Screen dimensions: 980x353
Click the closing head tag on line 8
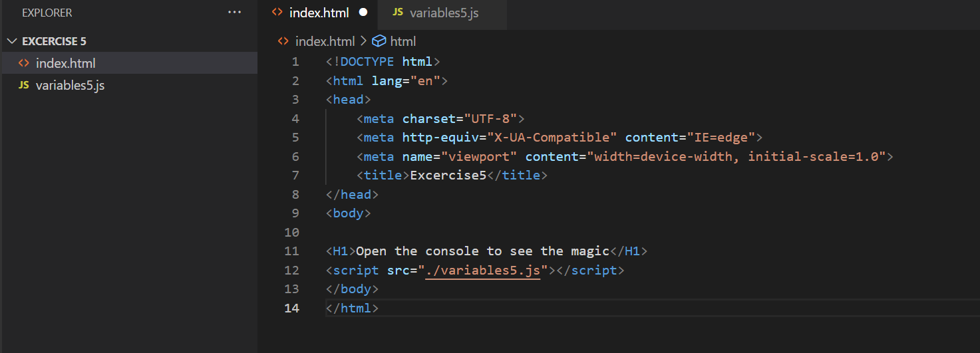click(353, 195)
